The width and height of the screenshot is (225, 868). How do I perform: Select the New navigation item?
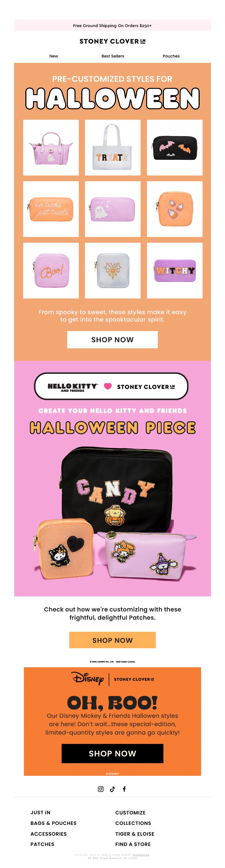point(54,56)
